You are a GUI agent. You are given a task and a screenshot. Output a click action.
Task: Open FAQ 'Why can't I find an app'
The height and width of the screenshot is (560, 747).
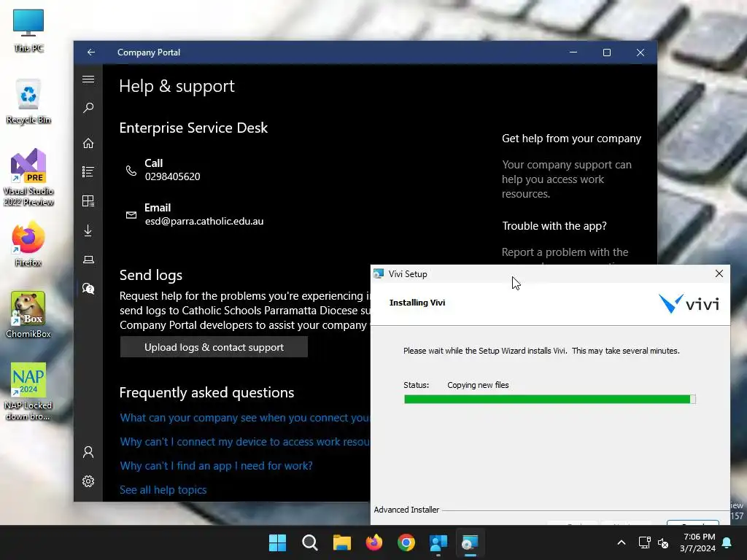(216, 466)
